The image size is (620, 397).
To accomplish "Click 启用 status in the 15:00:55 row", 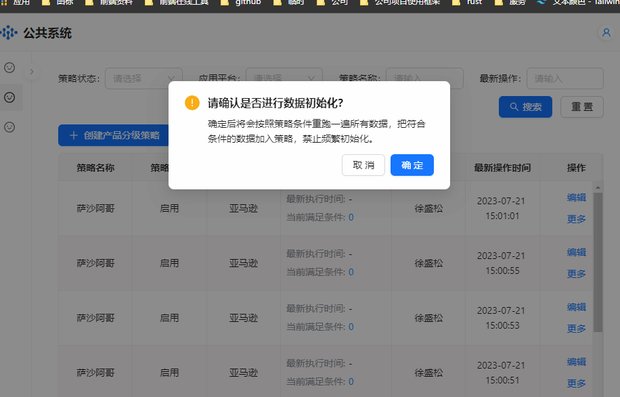I will point(169,263).
